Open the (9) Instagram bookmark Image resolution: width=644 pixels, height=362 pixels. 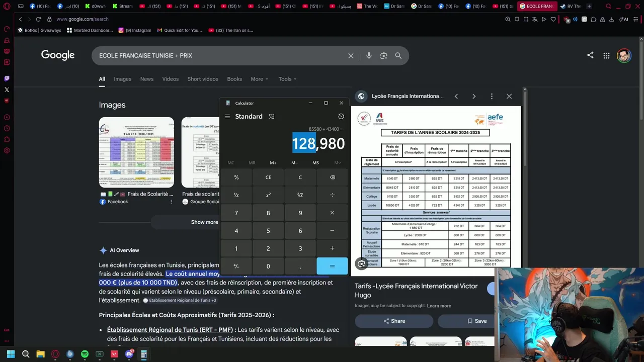[135, 30]
